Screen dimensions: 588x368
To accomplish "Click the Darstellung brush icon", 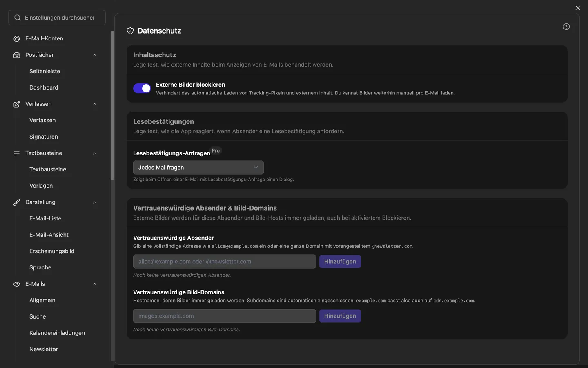I will (x=17, y=202).
